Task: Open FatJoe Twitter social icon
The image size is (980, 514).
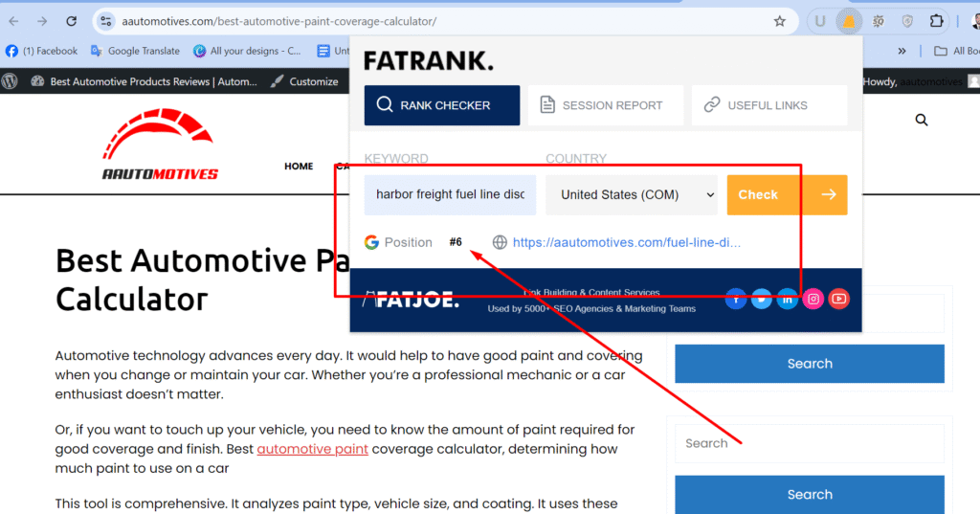Action: 761,299
